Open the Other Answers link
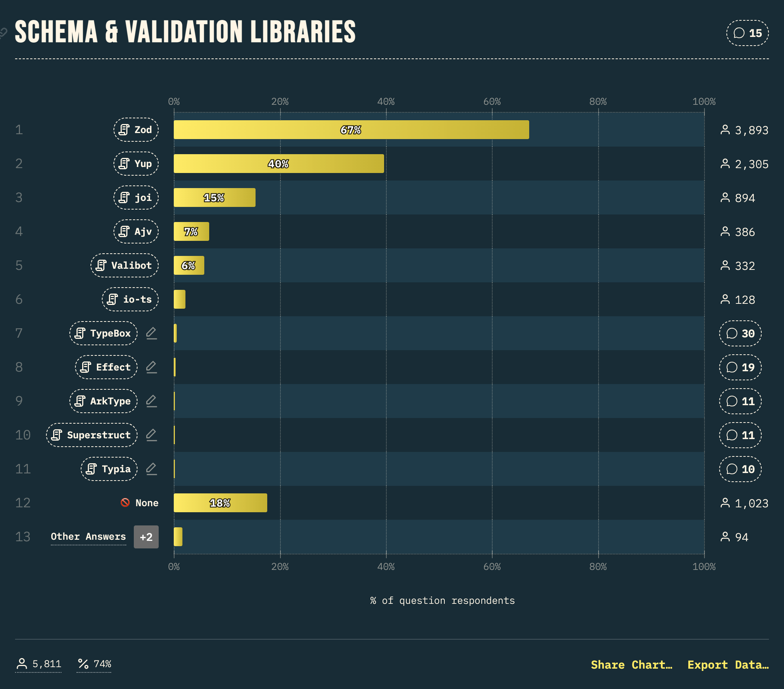 88,537
